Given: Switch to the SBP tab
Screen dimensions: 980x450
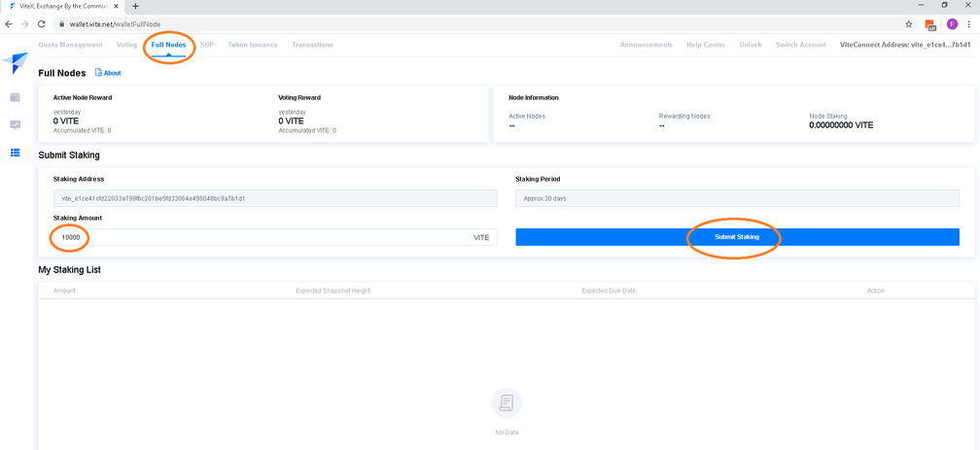Looking at the screenshot, I should (x=207, y=45).
